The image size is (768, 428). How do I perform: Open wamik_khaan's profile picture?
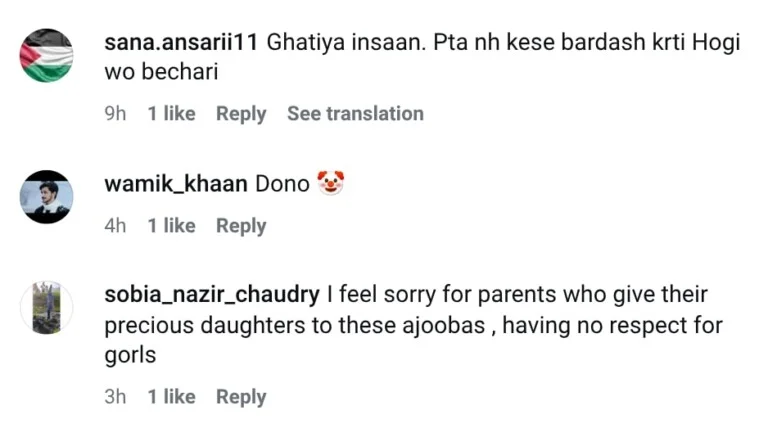click(x=46, y=196)
